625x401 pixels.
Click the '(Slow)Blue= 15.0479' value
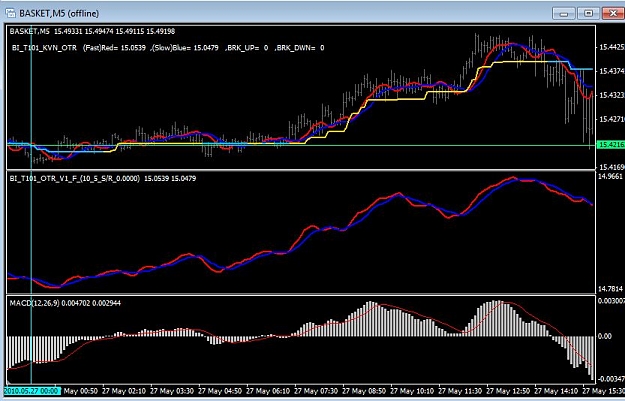tap(185, 48)
